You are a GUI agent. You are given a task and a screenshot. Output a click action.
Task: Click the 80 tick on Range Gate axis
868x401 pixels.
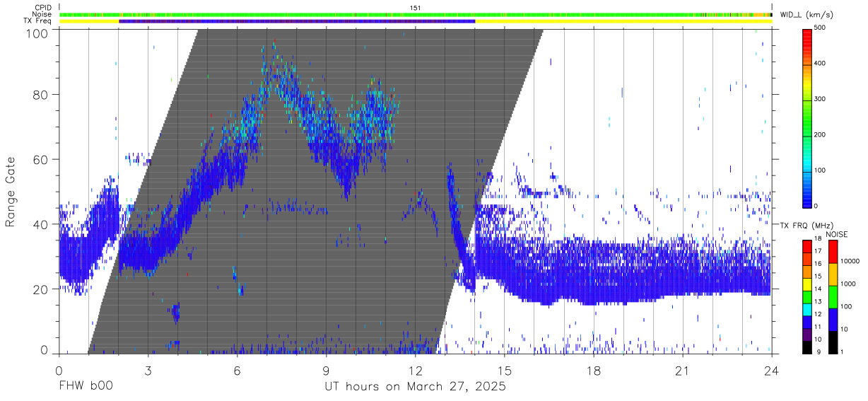(42, 95)
